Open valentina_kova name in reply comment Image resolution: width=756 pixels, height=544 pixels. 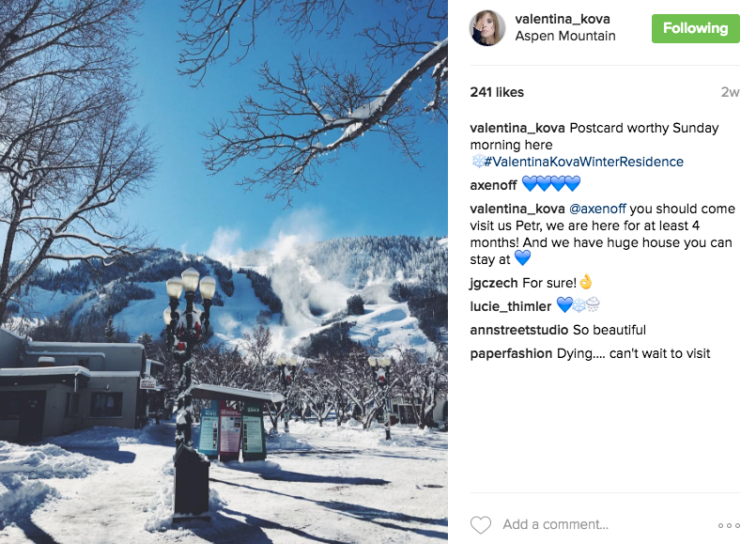[x=517, y=209]
